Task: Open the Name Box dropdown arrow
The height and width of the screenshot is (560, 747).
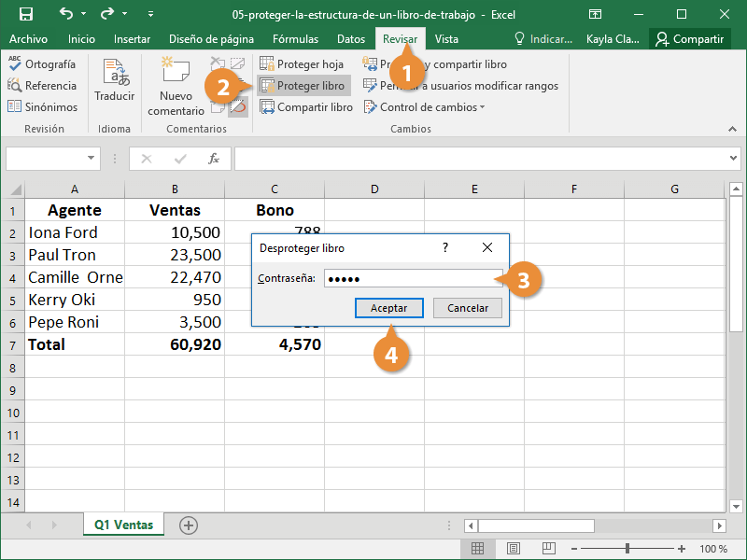Action: click(x=91, y=159)
